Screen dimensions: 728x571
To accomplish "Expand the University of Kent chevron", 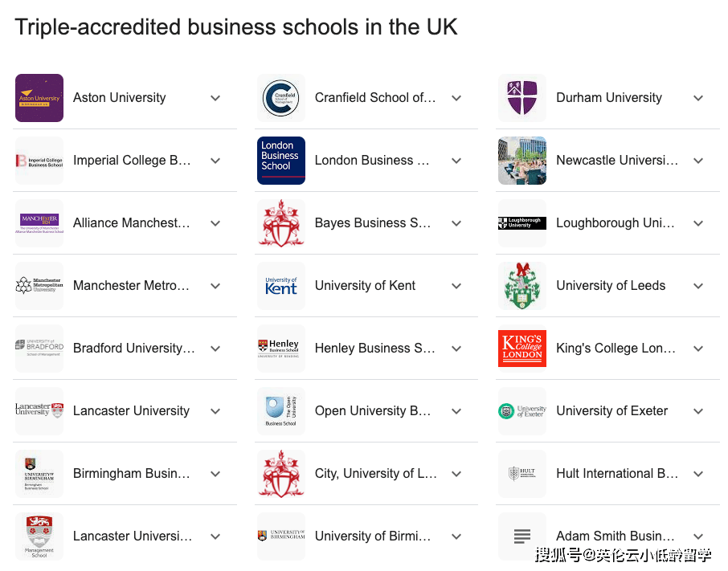I will click(x=456, y=286).
